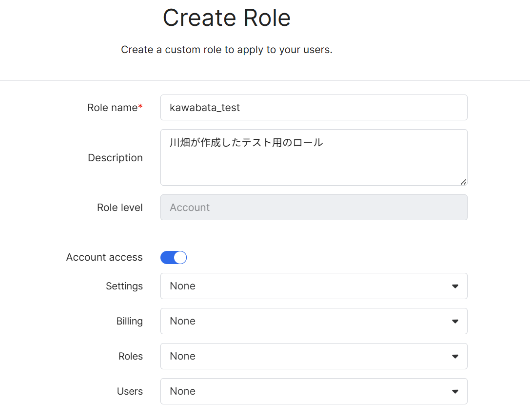The width and height of the screenshot is (530, 420).
Task: Click the "Role level" label
Action: point(120,208)
